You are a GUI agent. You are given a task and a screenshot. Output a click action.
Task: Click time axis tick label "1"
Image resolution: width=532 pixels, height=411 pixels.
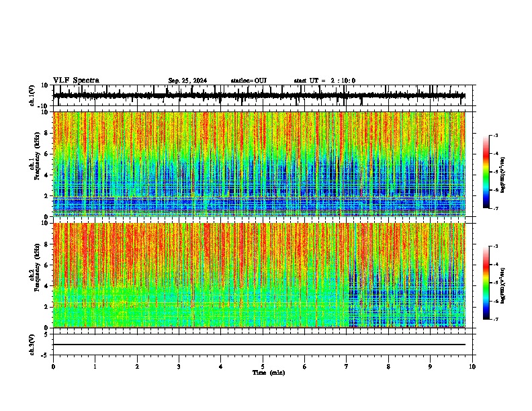pyautogui.click(x=95, y=367)
